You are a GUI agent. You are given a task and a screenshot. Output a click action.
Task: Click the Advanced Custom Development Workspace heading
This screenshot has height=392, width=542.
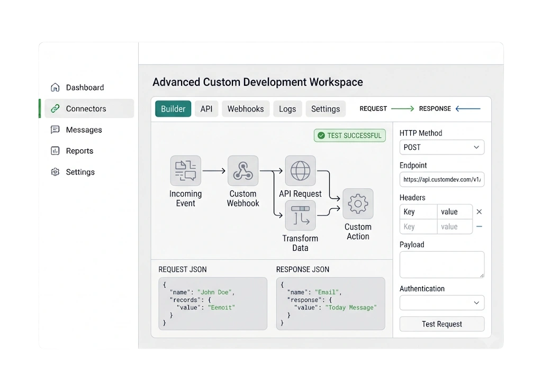click(258, 82)
